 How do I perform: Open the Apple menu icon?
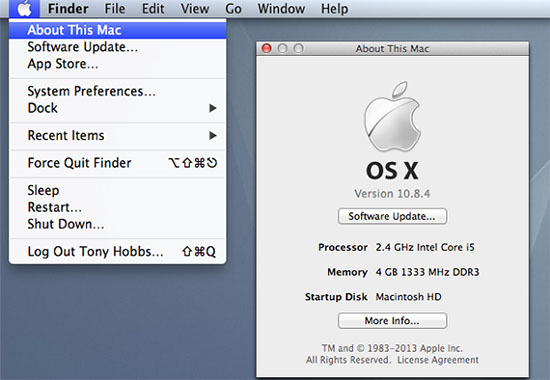25,8
